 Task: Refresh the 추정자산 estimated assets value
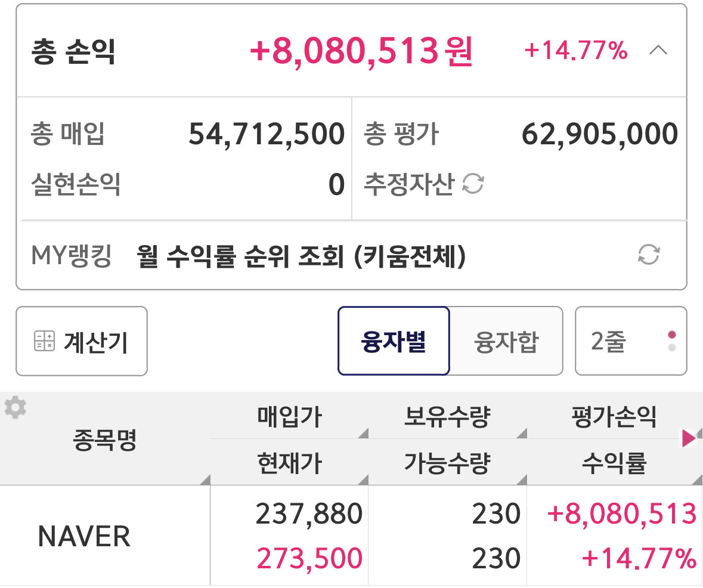(473, 184)
